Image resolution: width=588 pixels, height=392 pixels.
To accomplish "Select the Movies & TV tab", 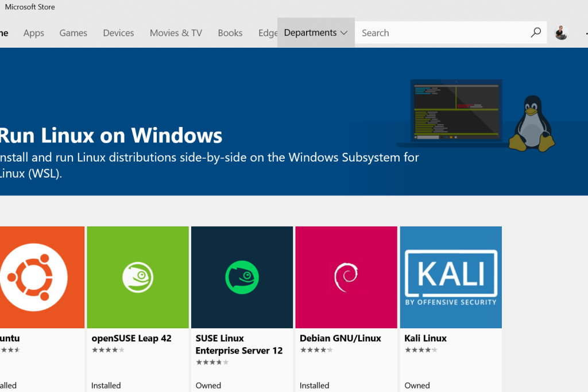I will tap(176, 33).
